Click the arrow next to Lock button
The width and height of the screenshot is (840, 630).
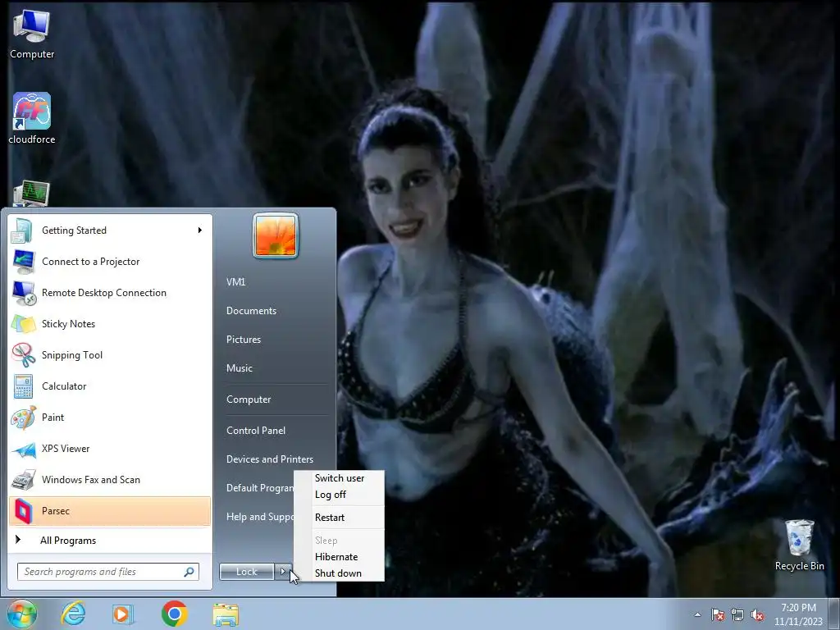point(283,572)
